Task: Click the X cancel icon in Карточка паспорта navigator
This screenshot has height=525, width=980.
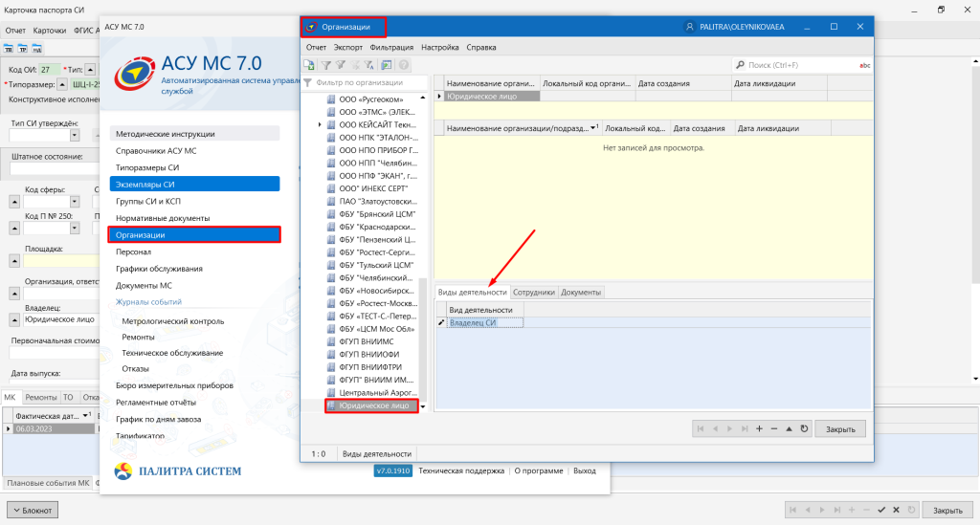Action: click(x=896, y=510)
